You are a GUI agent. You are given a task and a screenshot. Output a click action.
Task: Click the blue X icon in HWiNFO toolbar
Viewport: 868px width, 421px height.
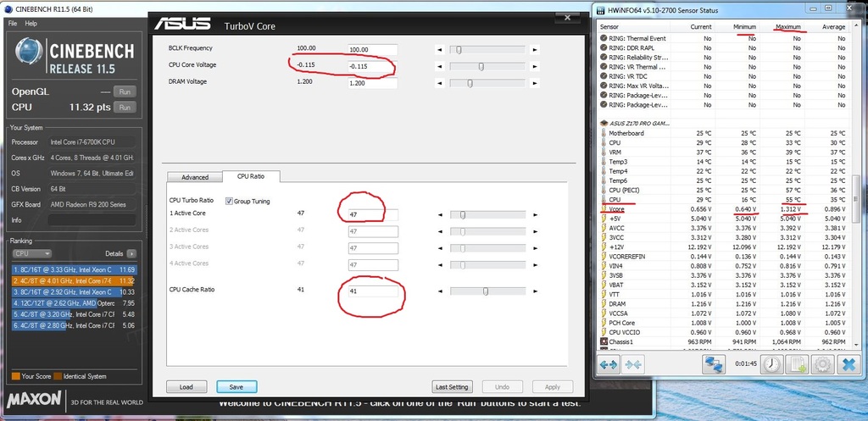click(x=848, y=364)
